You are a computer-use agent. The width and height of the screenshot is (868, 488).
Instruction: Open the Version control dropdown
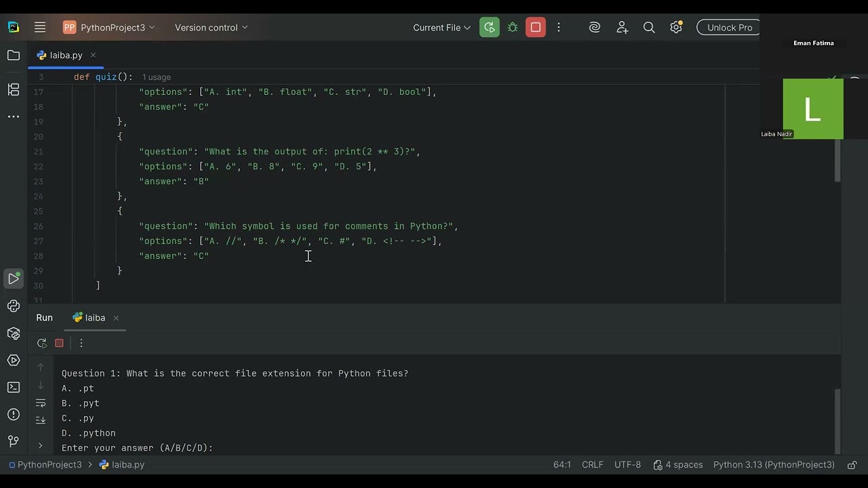pos(212,28)
